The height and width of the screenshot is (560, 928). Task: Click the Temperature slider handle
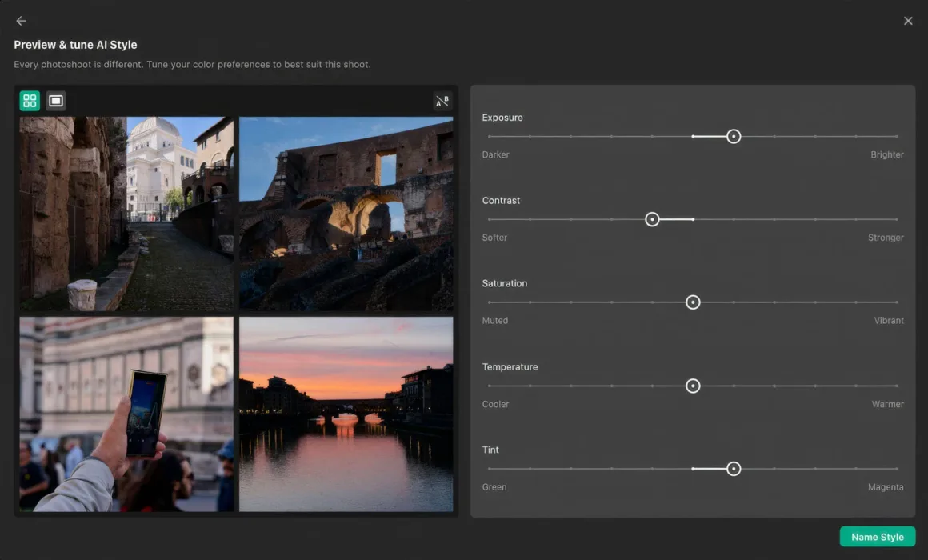coord(693,386)
